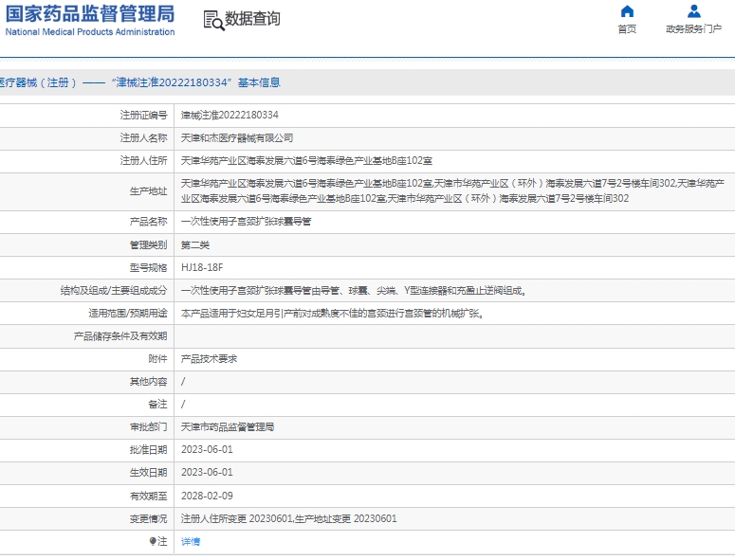Click management category value 第二类
Screen dimensions: 735x560
tap(195, 244)
